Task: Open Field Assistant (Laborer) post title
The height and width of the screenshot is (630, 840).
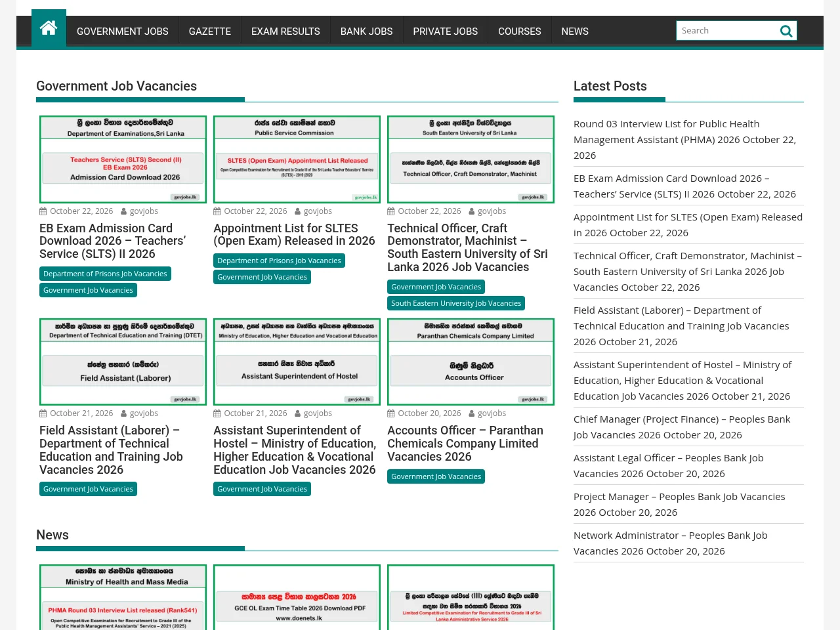Action: point(111,450)
